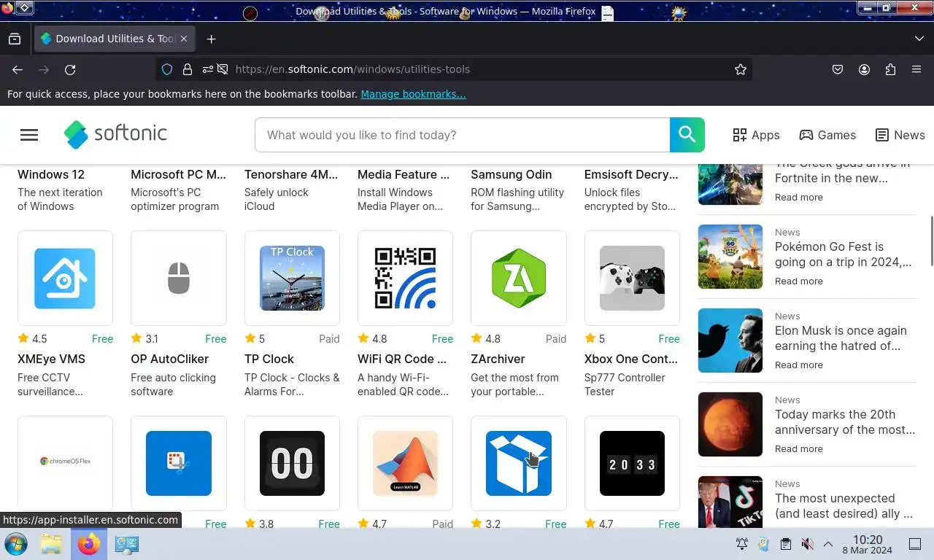The width and height of the screenshot is (934, 560).
Task: Click the Windows 12 title link
Action: [x=51, y=174]
